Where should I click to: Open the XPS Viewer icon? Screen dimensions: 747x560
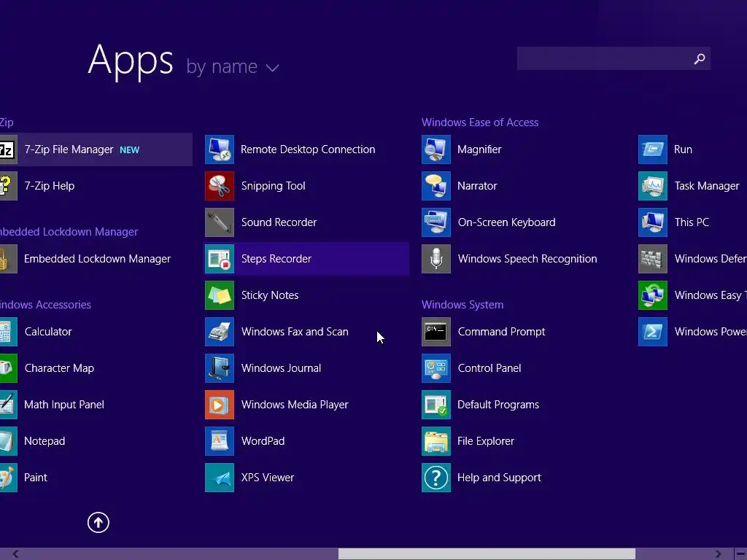pos(219,478)
